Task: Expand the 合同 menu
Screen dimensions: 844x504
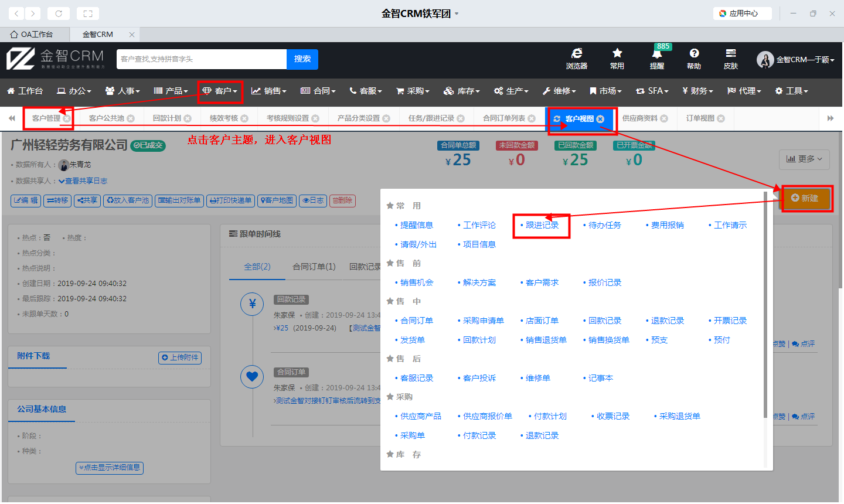Action: tap(318, 91)
